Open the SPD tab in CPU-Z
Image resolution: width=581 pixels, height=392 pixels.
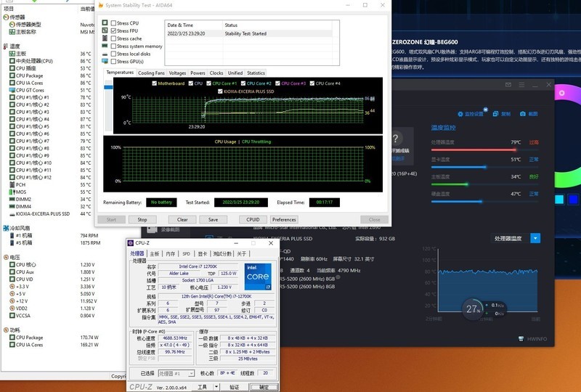(186, 253)
